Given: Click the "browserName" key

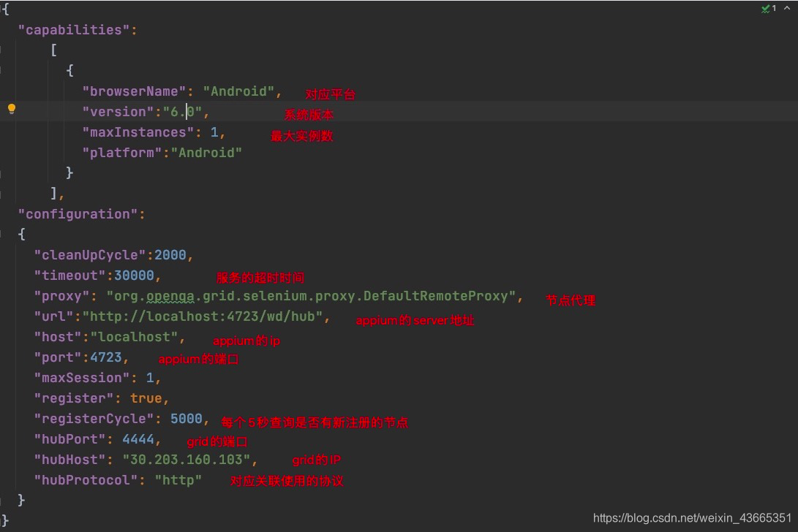Looking at the screenshot, I should click(x=135, y=91).
